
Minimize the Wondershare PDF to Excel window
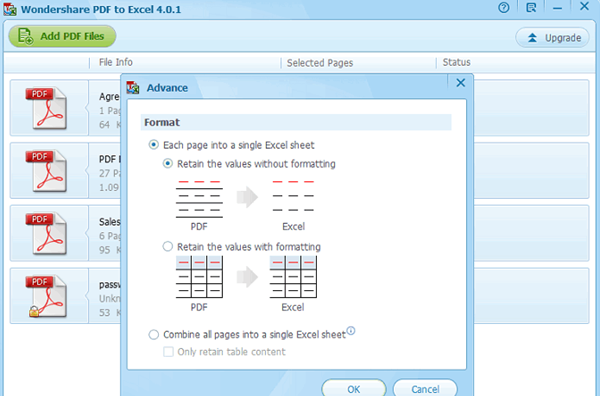pos(558,8)
